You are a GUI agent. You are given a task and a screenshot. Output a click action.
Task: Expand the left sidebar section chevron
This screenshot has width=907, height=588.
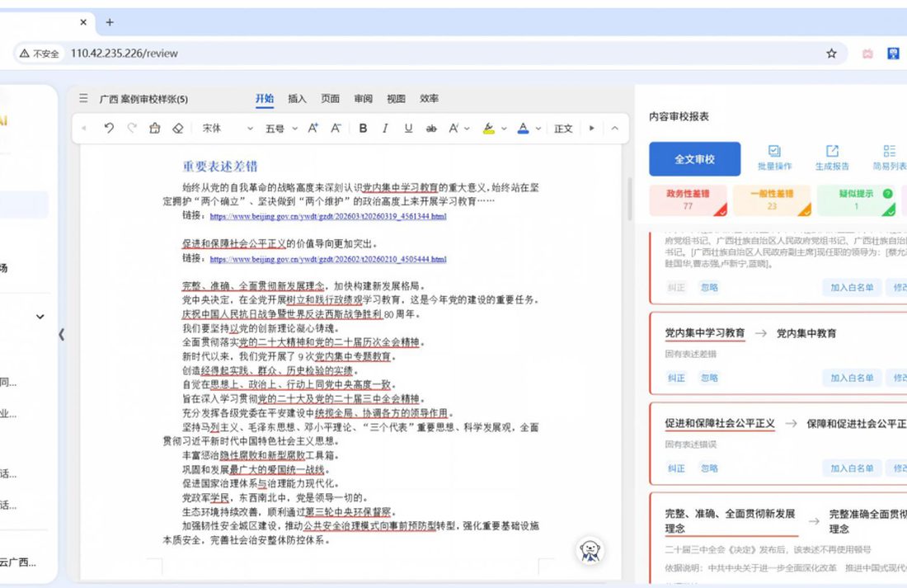click(x=40, y=317)
